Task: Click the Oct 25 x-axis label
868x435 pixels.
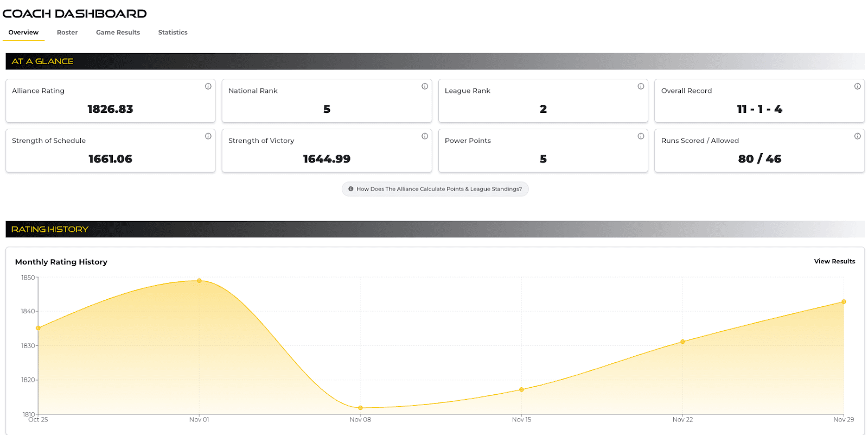Action: 38,419
